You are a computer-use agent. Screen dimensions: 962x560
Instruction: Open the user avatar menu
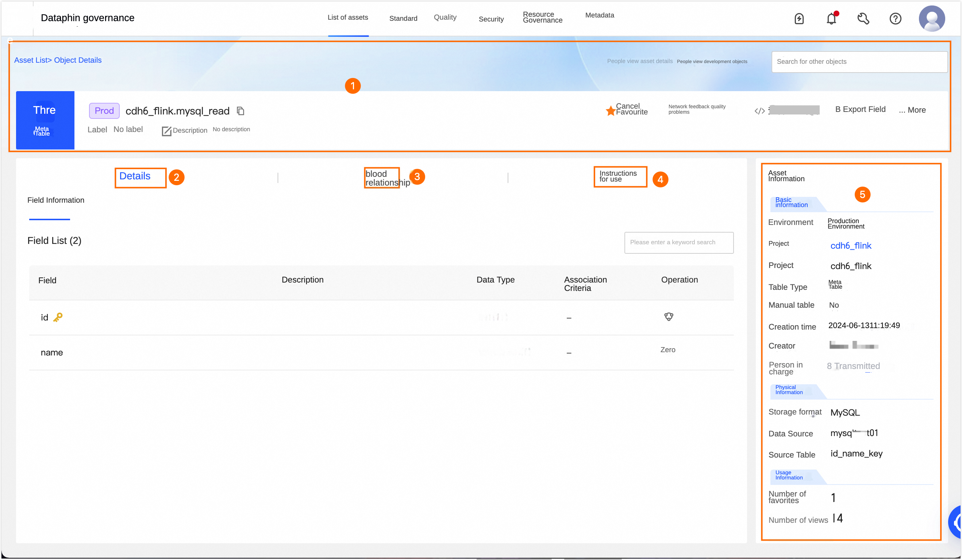931,19
